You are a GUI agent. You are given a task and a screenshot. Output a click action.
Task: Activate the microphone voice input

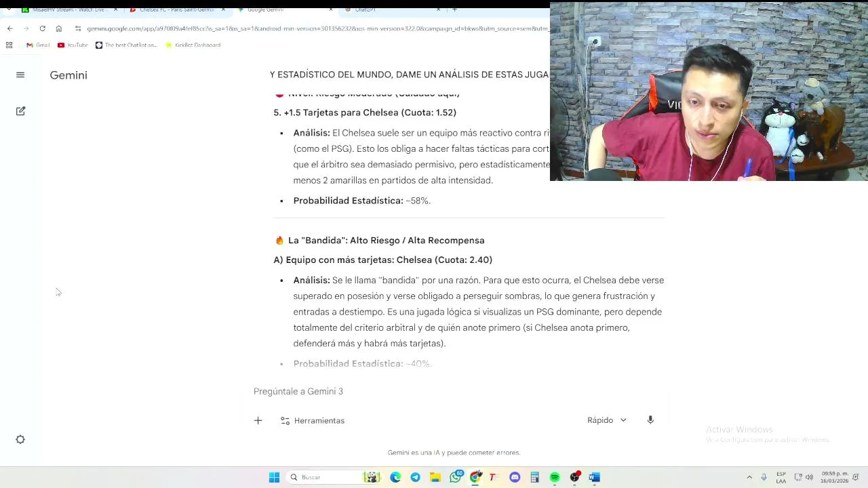tap(650, 420)
